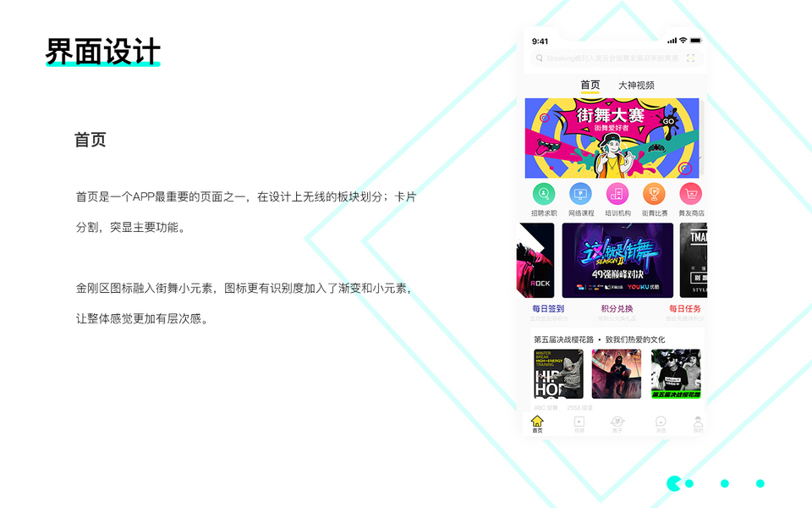Open the 舞友商店 shop icon
Image resolution: width=812 pixels, height=508 pixels.
[x=691, y=194]
